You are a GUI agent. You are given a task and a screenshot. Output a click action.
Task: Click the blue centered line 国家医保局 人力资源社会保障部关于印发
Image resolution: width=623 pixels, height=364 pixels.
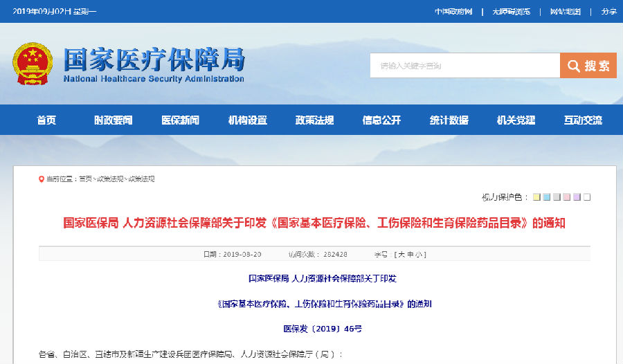[x=323, y=279]
